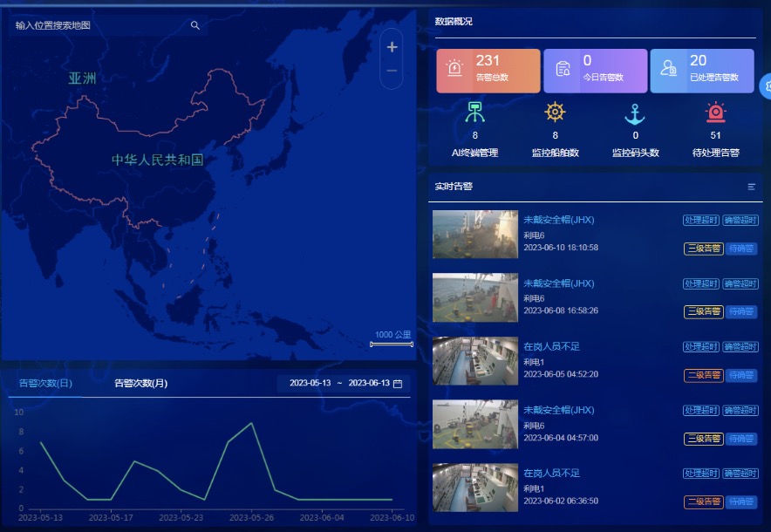Open AI终端管理 terminal icon
The width and height of the screenshot is (771, 532).
tap(474, 113)
